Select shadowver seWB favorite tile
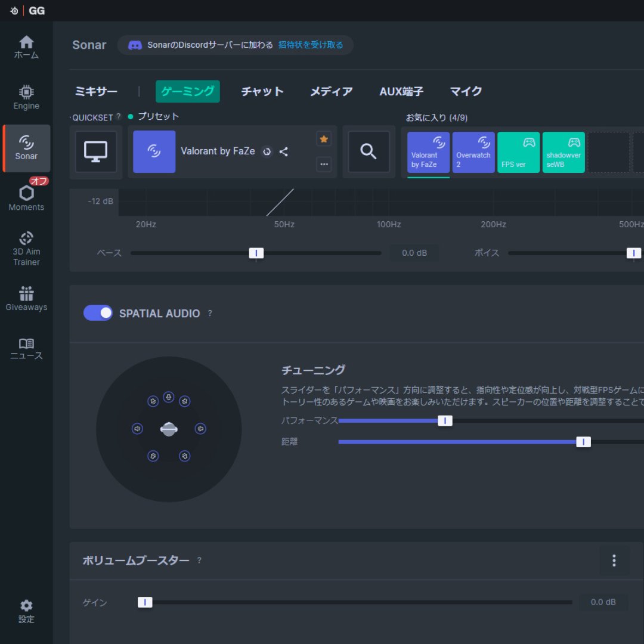This screenshot has height=644, width=644. pos(563,153)
